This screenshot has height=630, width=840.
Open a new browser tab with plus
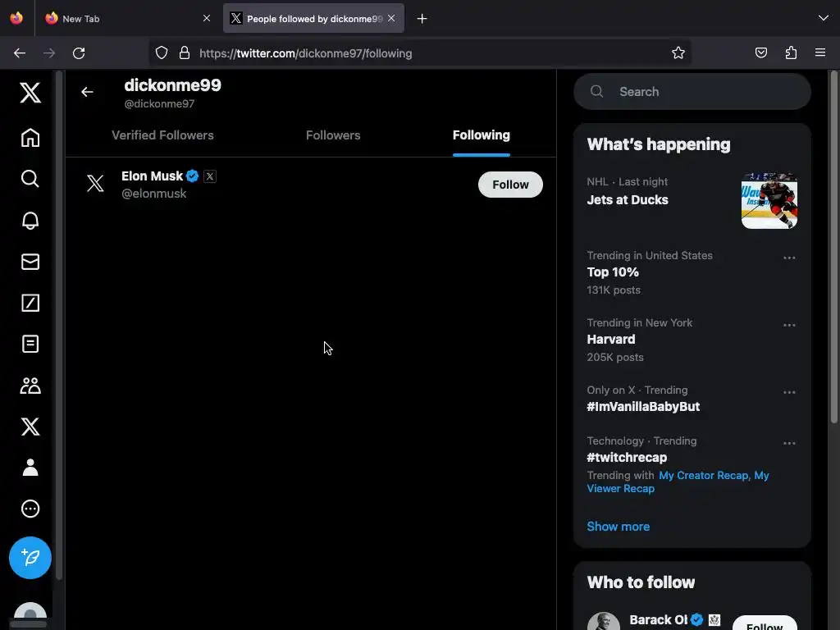point(422,19)
